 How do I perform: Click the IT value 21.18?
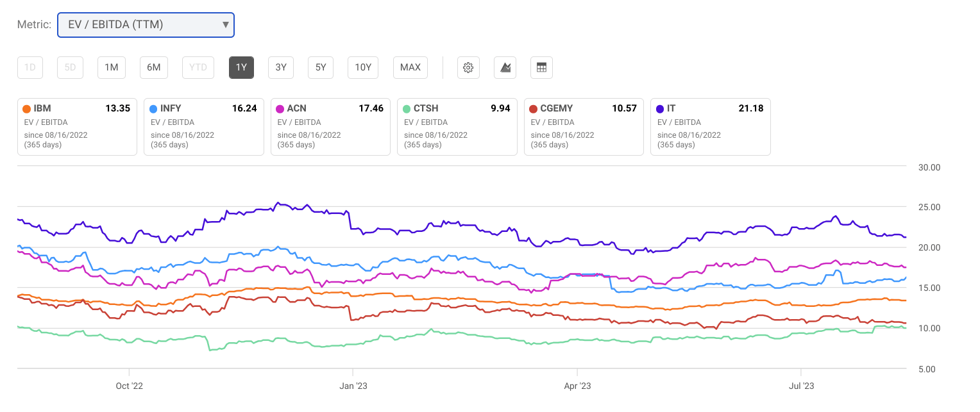tap(751, 108)
